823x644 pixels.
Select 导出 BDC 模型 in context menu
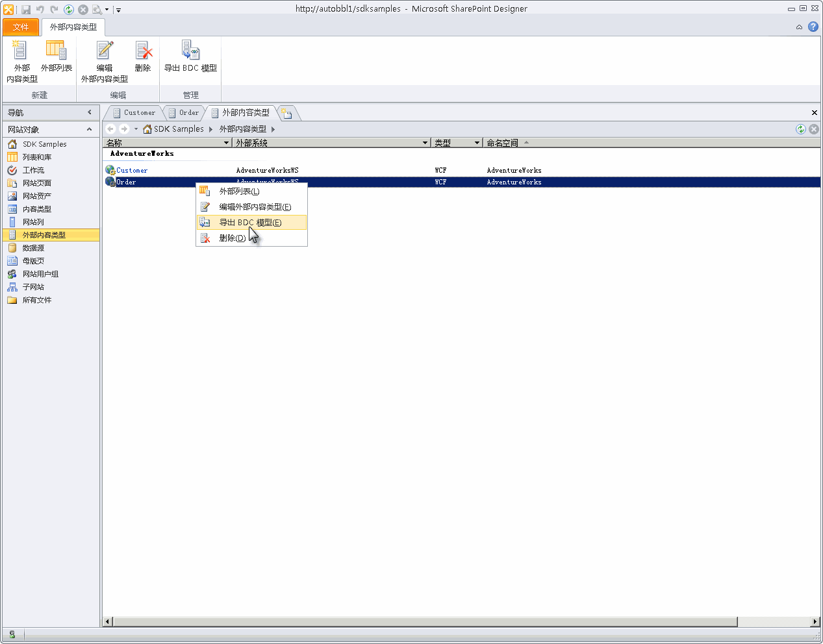click(x=250, y=223)
